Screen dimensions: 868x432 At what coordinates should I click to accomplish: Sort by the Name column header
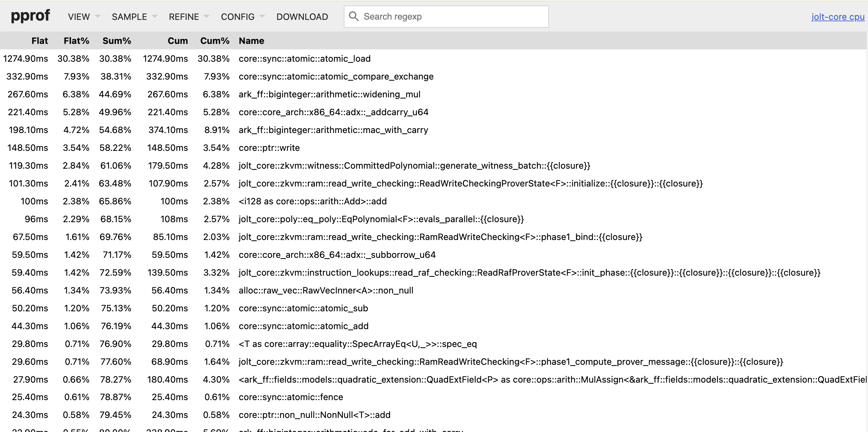tap(251, 41)
